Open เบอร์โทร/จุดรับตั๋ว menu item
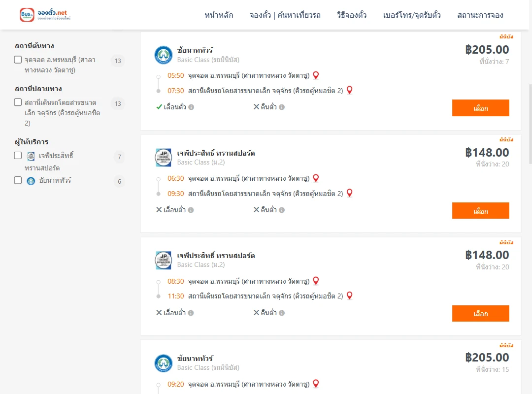The height and width of the screenshot is (394, 532). 412,15
